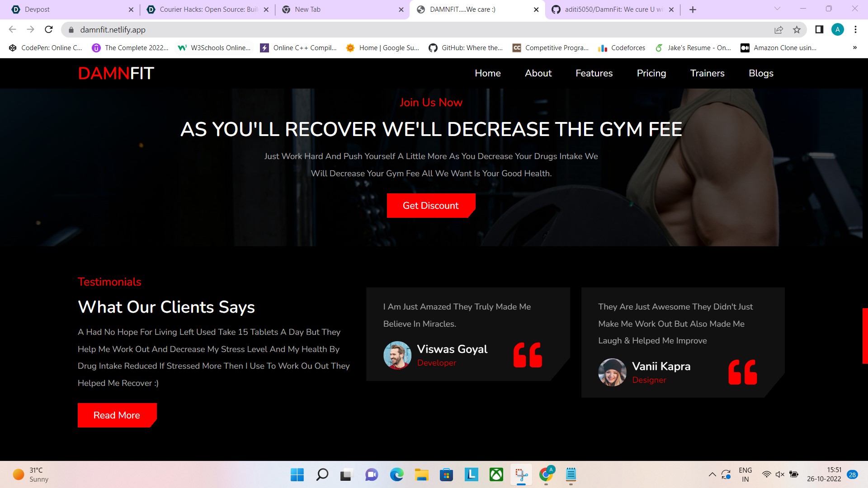Toggle the bookmark star for this page
Image resolution: width=868 pixels, height=488 pixels.
(797, 30)
